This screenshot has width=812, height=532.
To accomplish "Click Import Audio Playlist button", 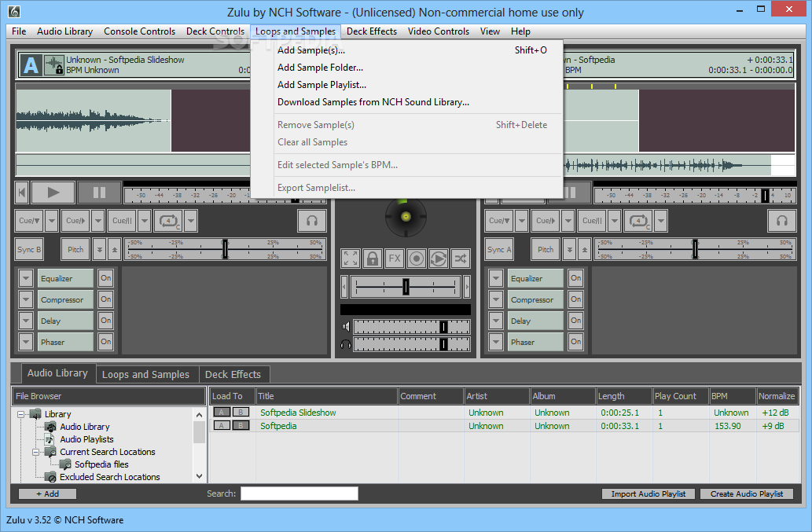I will point(648,493).
